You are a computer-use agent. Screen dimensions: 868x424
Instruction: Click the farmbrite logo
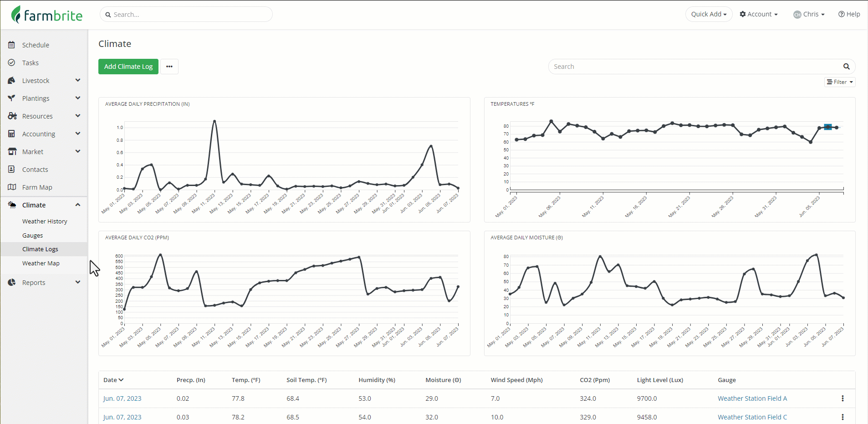(x=47, y=15)
